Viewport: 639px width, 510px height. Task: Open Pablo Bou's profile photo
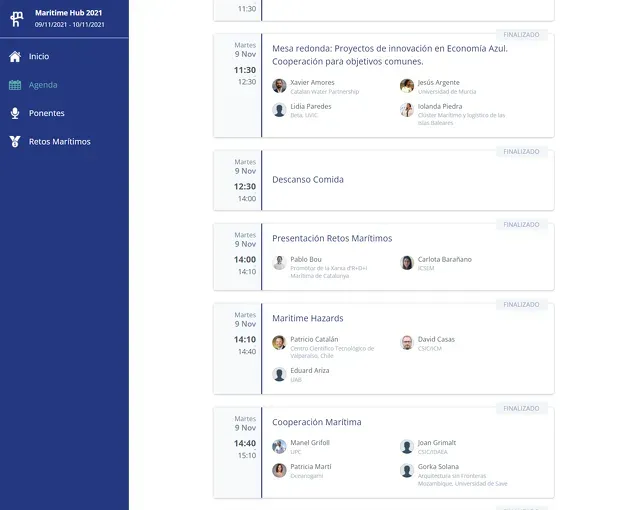[279, 263]
